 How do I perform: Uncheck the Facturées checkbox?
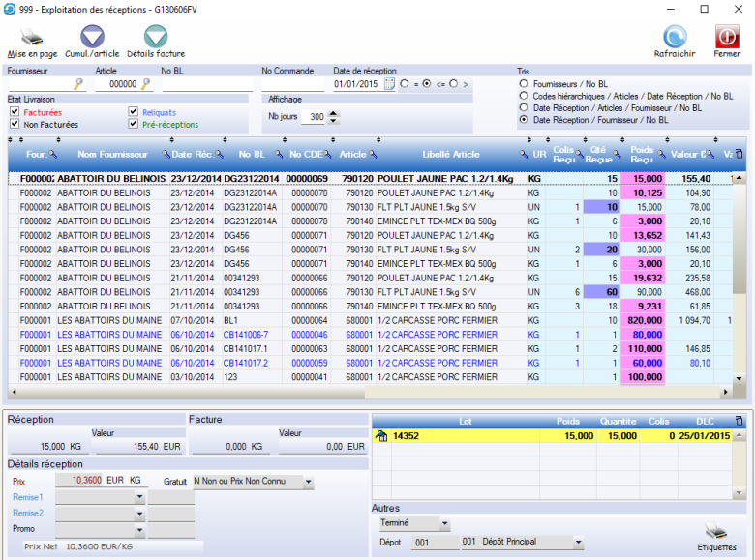15,112
